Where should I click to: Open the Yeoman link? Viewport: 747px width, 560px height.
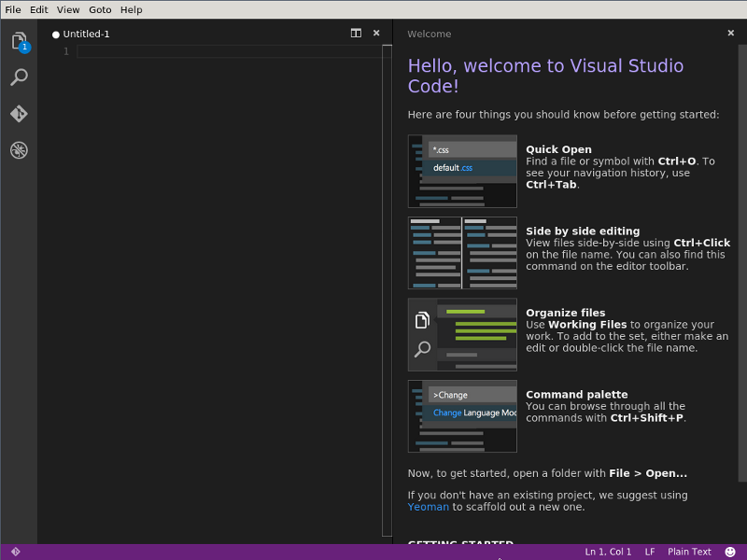point(428,507)
